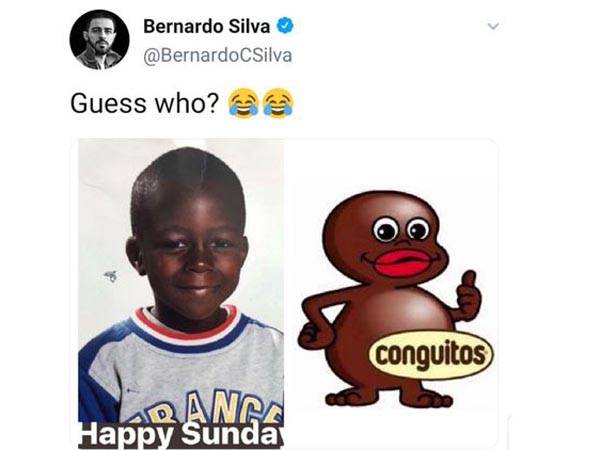Open the Bernardo Silva display name
The width and height of the screenshot is (600, 450).
pos(207,26)
